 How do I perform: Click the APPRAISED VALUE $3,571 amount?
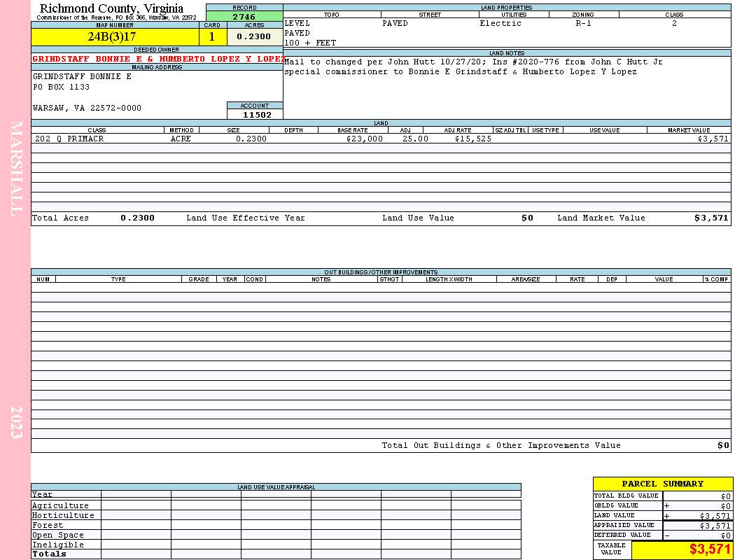click(715, 526)
